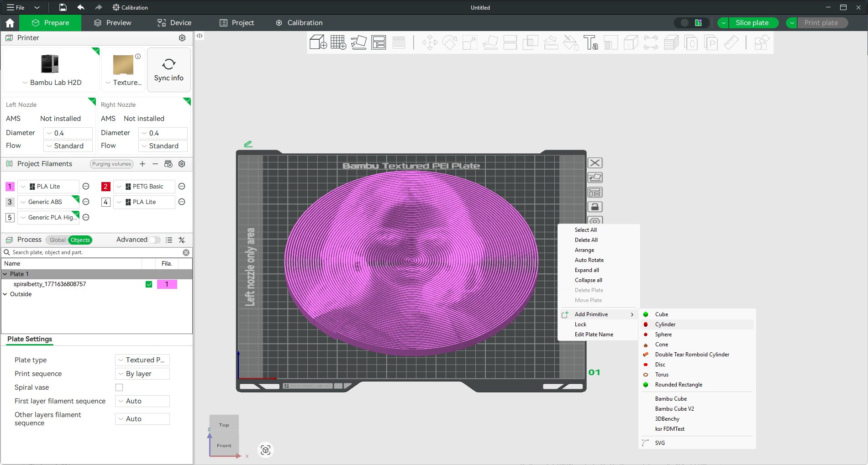The height and width of the screenshot is (465, 868).
Task: Open the PETG Basic filament dropdown
Action: pos(144,187)
